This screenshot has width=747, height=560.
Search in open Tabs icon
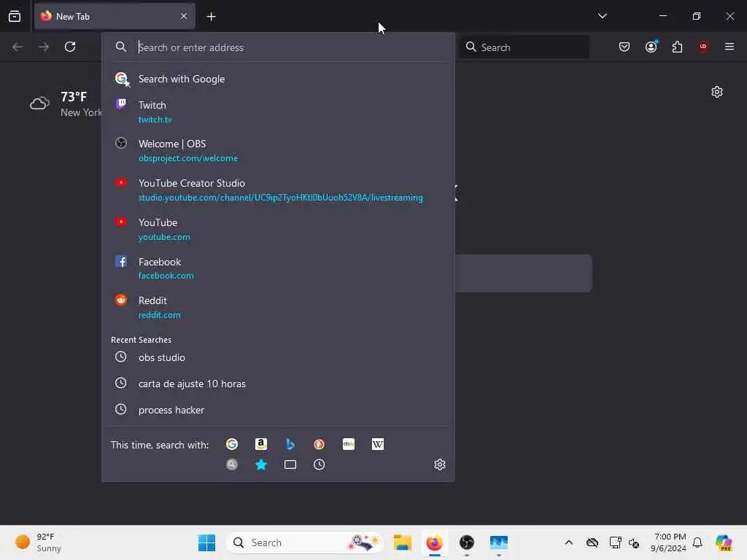[290, 464]
